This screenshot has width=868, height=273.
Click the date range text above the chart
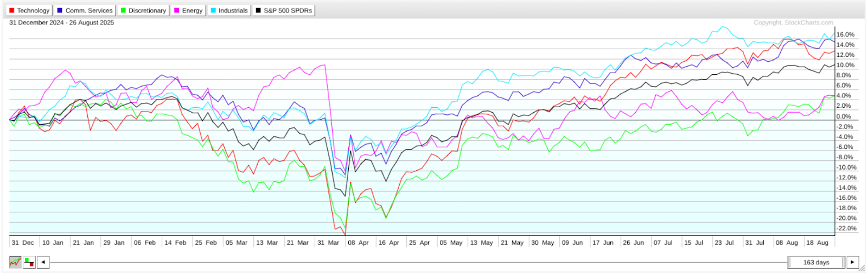(x=62, y=23)
